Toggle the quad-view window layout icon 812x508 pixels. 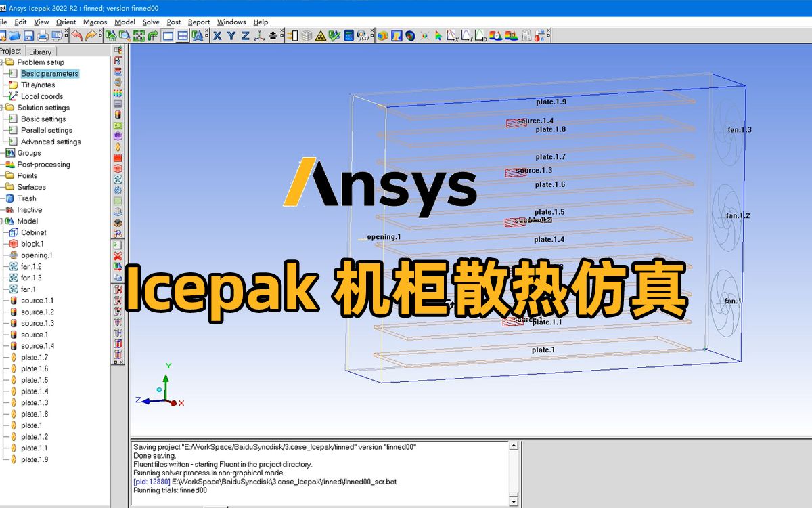(x=182, y=36)
